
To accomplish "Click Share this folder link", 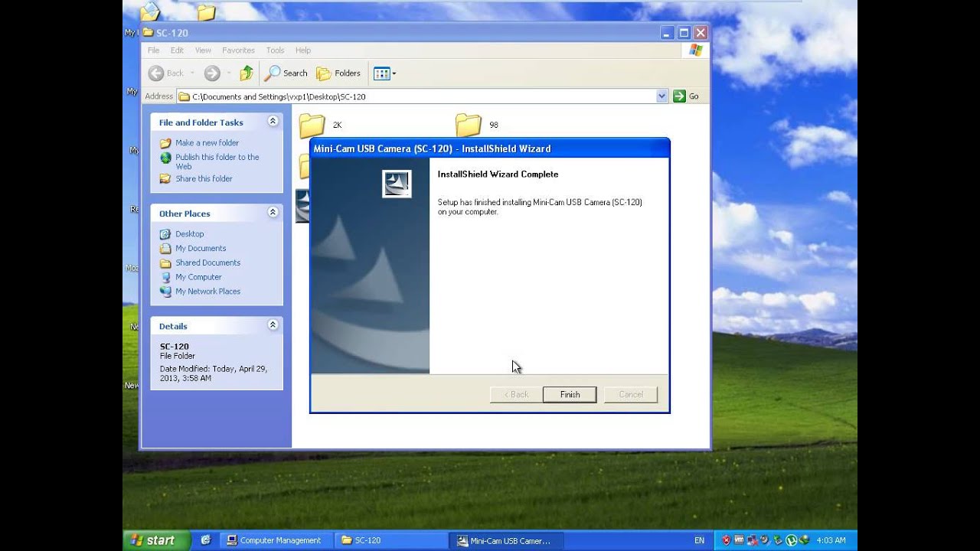I will pyautogui.click(x=204, y=178).
